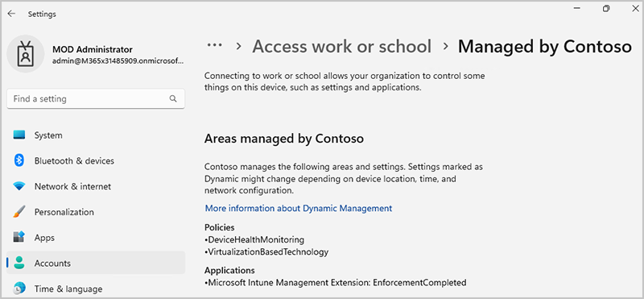Viewport: 644px width, 299px height.
Task: Select the DeviceHealthMonitoring policy entry
Action: coord(254,239)
